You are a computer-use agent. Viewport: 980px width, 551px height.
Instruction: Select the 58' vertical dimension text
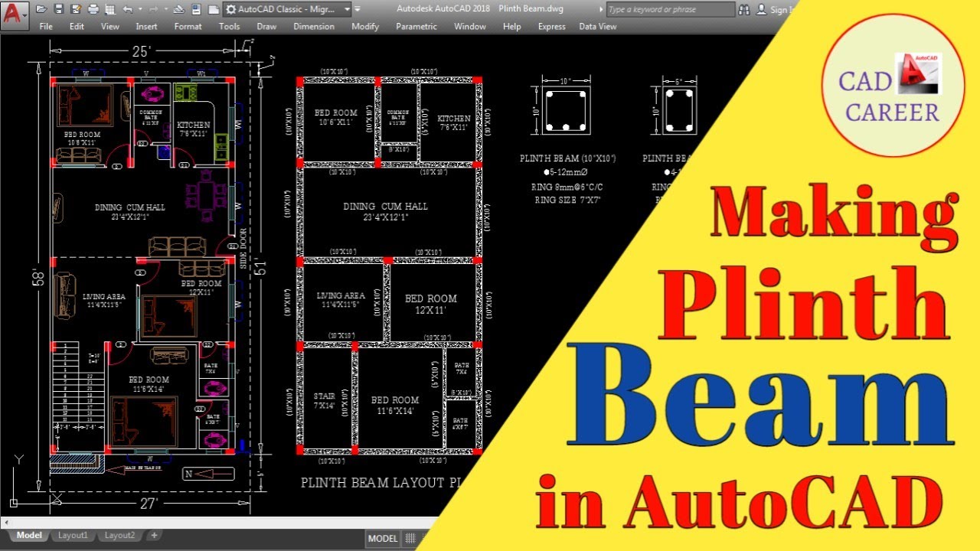pyautogui.click(x=38, y=276)
